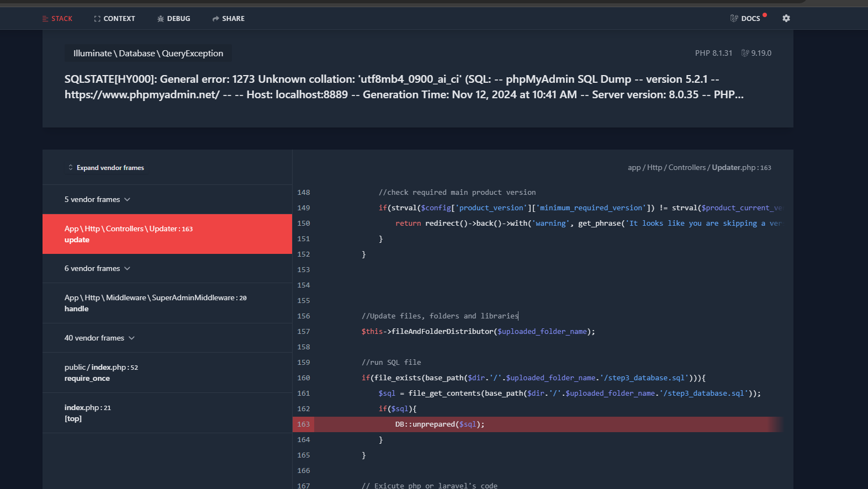868x489 pixels.
Task: Expand the 6 vendor frames group
Action: click(167, 268)
